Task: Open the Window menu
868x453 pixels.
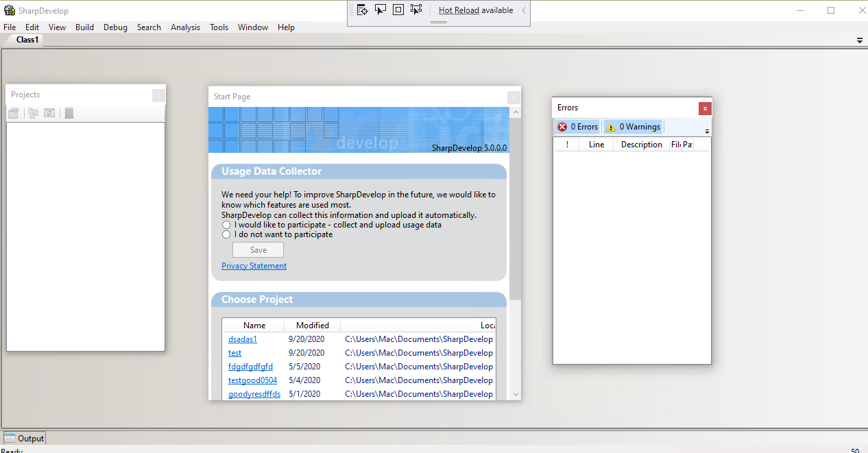Action: 253,27
